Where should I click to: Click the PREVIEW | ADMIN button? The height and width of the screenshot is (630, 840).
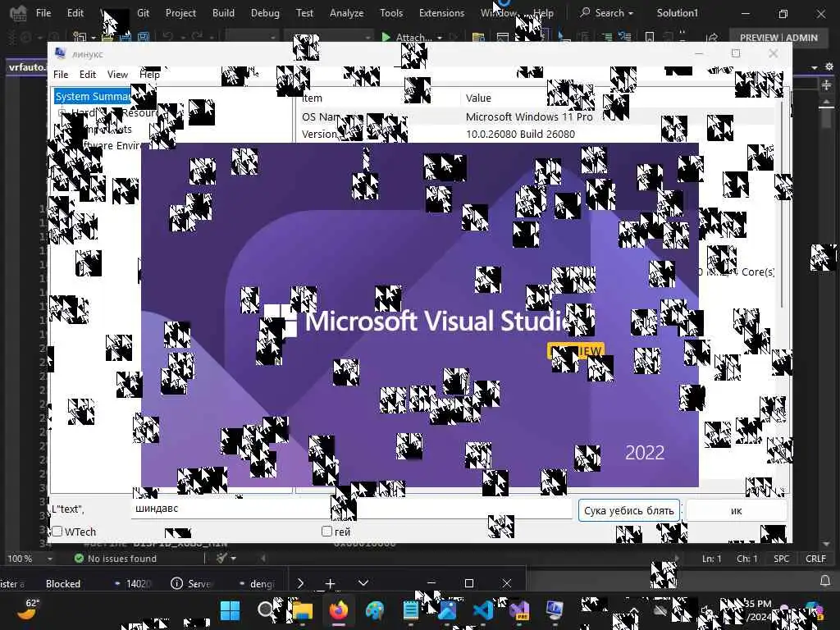pyautogui.click(x=778, y=38)
